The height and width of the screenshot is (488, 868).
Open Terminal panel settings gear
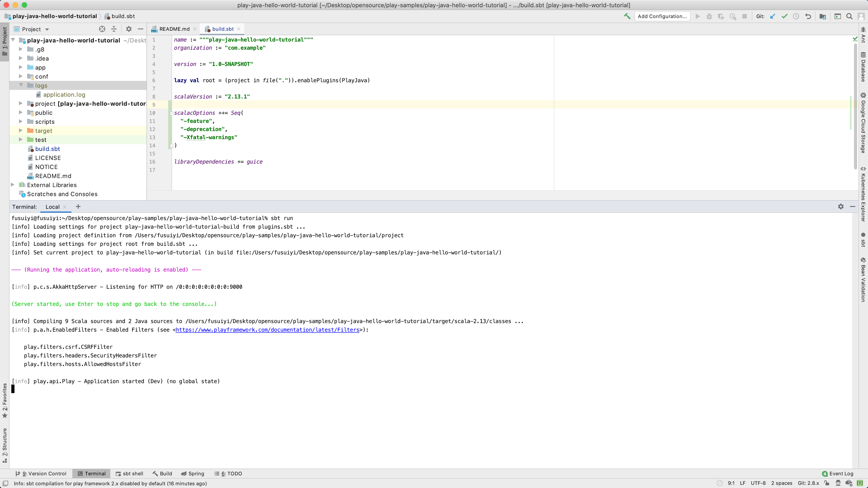[841, 206]
